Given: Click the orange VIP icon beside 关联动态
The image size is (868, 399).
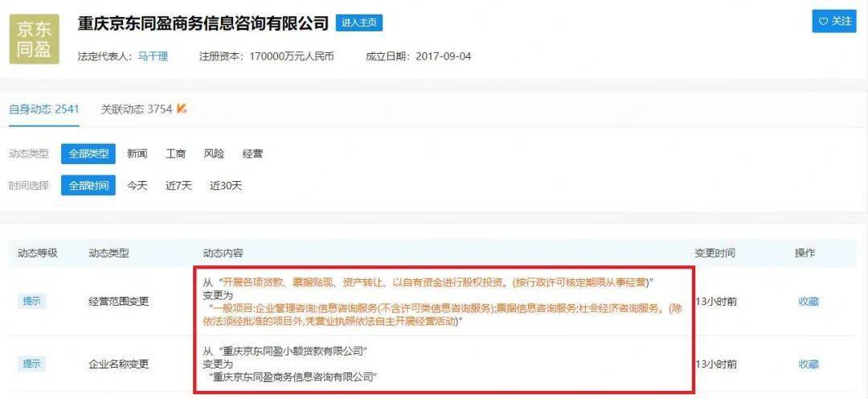Looking at the screenshot, I should pyautogui.click(x=182, y=109).
